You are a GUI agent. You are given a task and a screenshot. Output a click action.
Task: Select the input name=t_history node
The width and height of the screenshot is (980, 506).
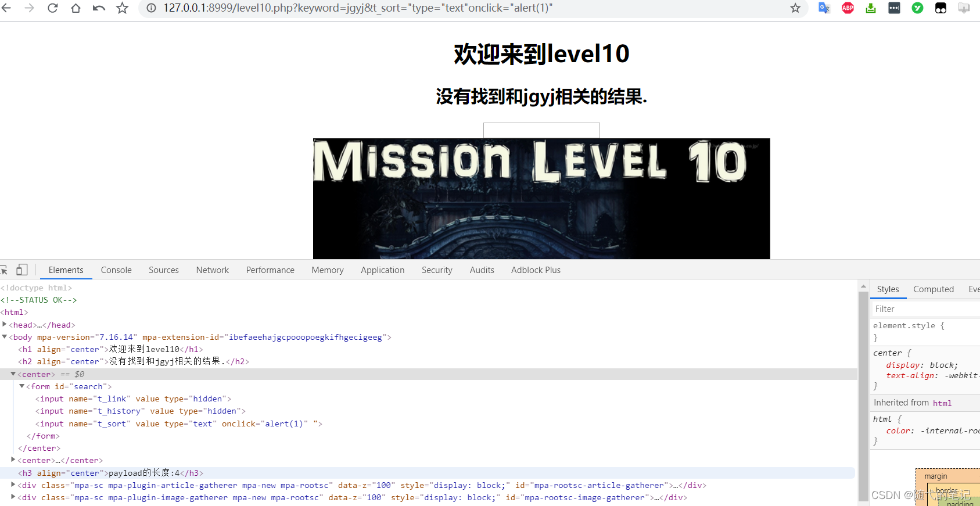(141, 411)
